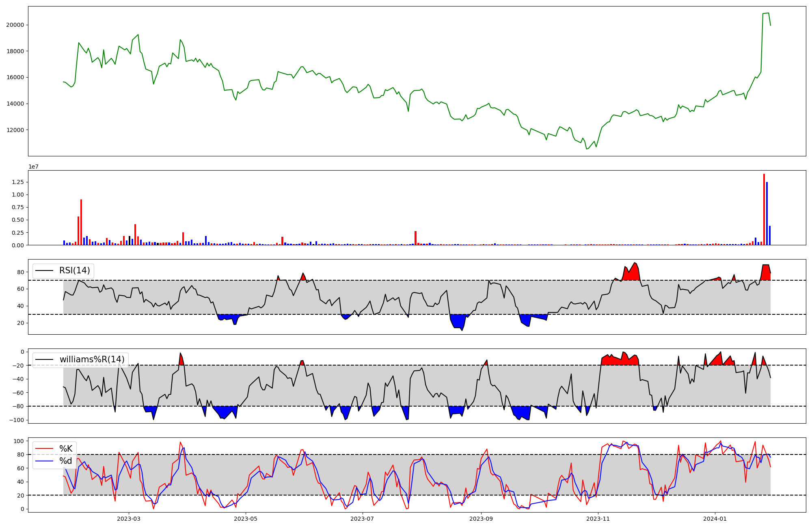Click the 2023-03 date tick label

click(x=128, y=519)
